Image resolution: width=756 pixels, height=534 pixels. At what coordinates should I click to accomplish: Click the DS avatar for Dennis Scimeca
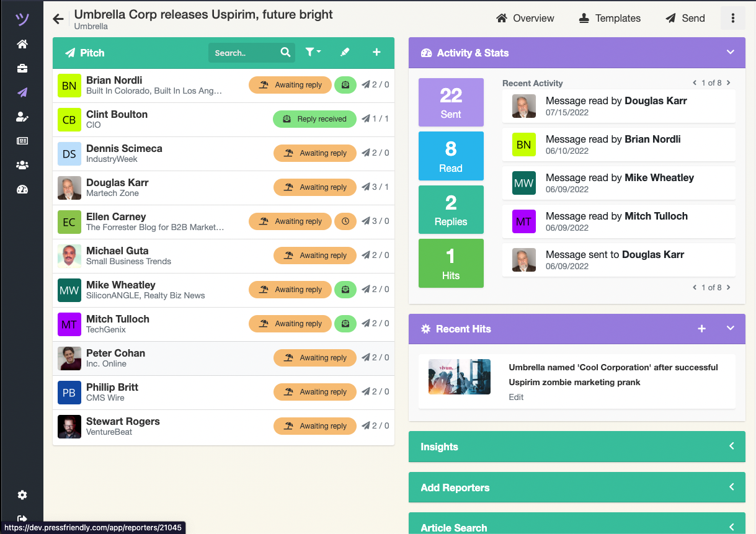pyautogui.click(x=69, y=154)
